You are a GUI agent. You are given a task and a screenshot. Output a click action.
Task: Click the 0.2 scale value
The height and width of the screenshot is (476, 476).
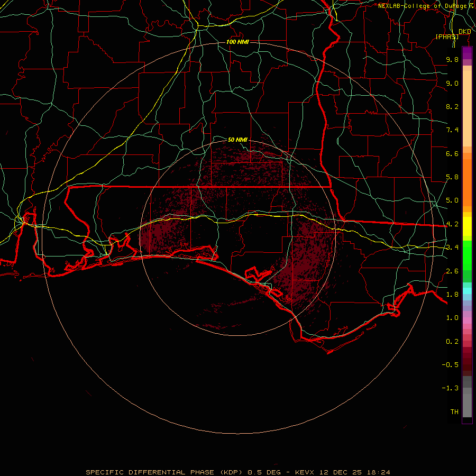click(452, 342)
